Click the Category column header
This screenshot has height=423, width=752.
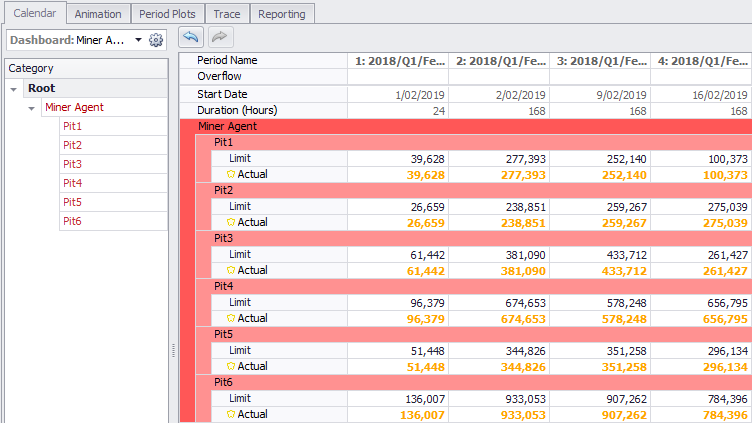pos(85,68)
